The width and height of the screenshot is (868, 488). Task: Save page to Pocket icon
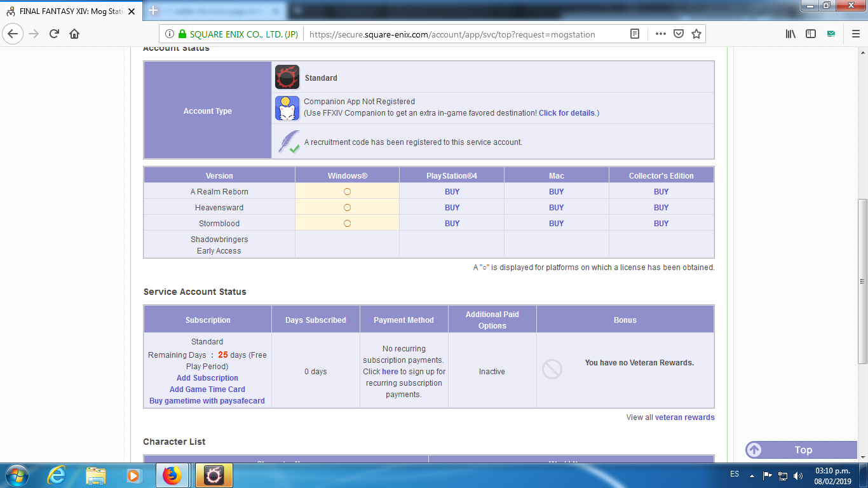pyautogui.click(x=679, y=34)
